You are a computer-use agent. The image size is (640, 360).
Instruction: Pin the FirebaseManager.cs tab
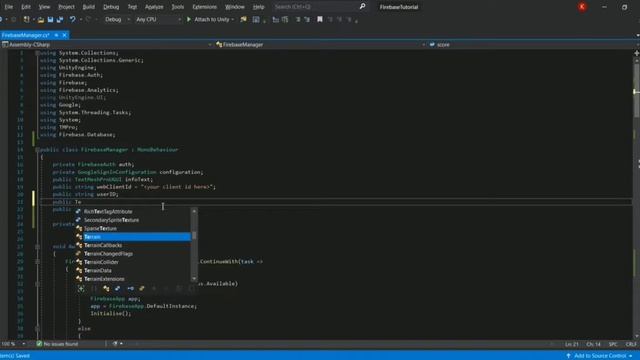point(56,35)
